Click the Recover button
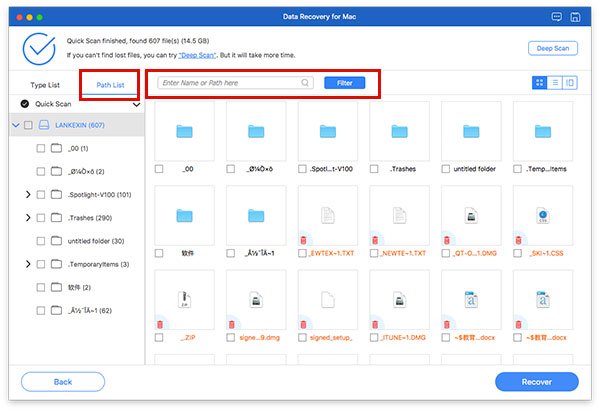Screen dimensions: 600x411 coord(536,382)
